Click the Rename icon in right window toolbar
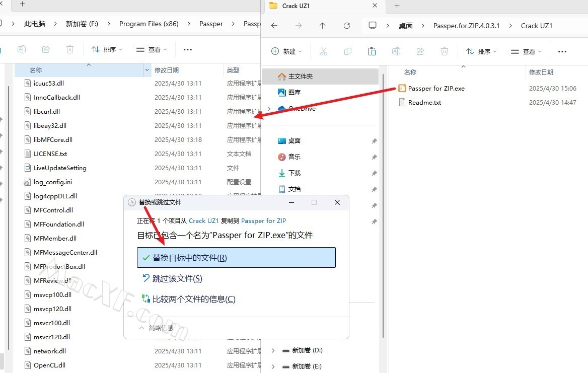 pos(396,51)
